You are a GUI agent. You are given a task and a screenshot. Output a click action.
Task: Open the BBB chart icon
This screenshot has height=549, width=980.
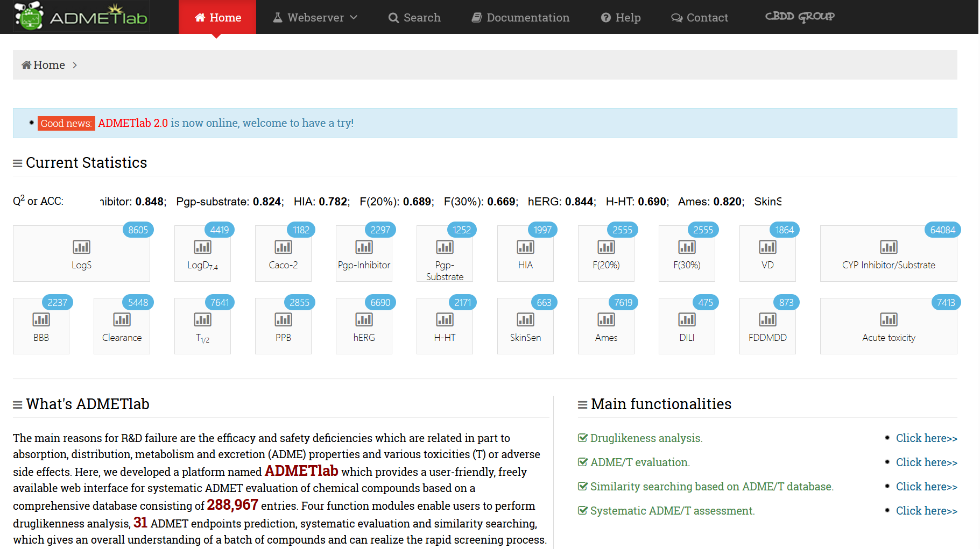click(x=41, y=319)
